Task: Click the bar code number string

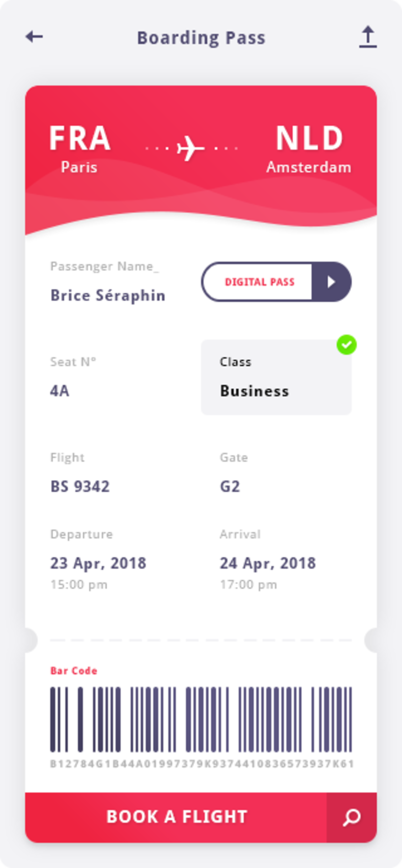Action: pyautogui.click(x=202, y=764)
